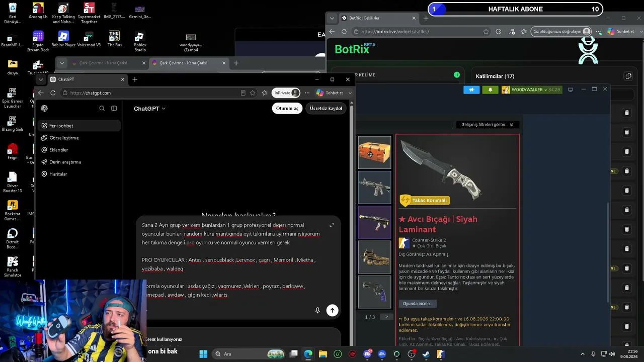This screenshot has height=362, width=644.
Task: Refresh the BotRix browser page
Action: (x=344, y=32)
